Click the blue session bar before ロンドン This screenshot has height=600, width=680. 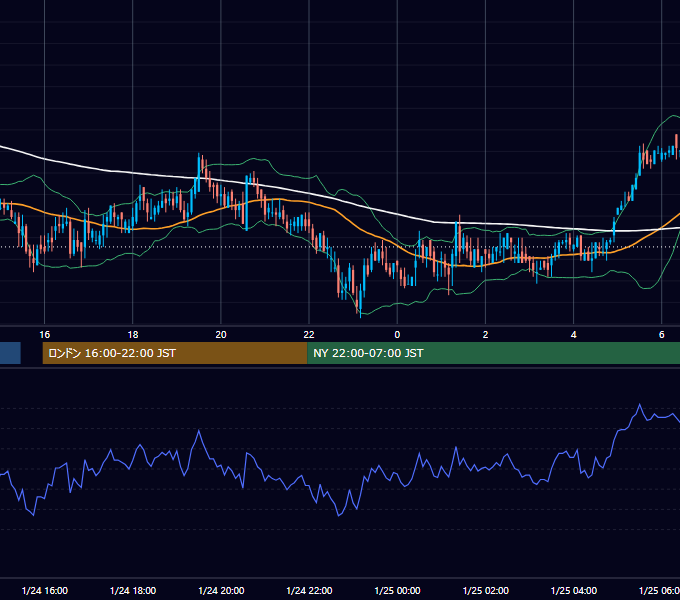(10, 353)
